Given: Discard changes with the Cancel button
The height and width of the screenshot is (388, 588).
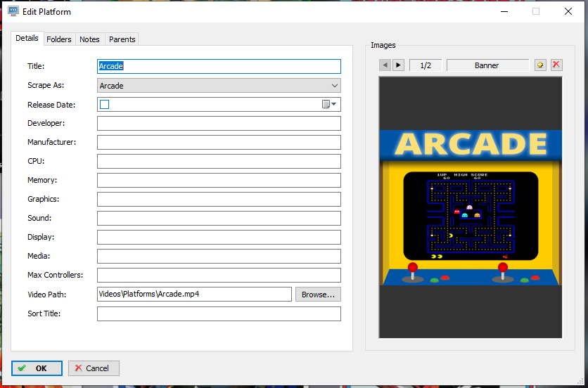Looking at the screenshot, I should pos(94,368).
